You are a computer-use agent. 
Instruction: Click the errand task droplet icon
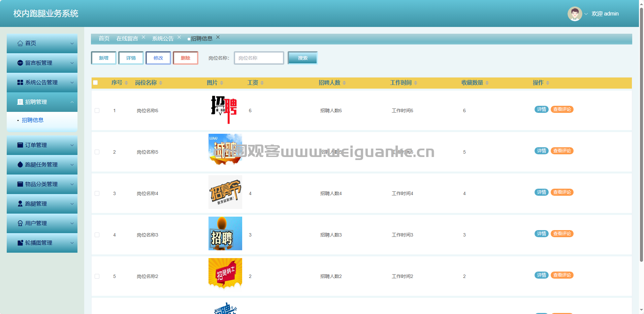click(20, 165)
